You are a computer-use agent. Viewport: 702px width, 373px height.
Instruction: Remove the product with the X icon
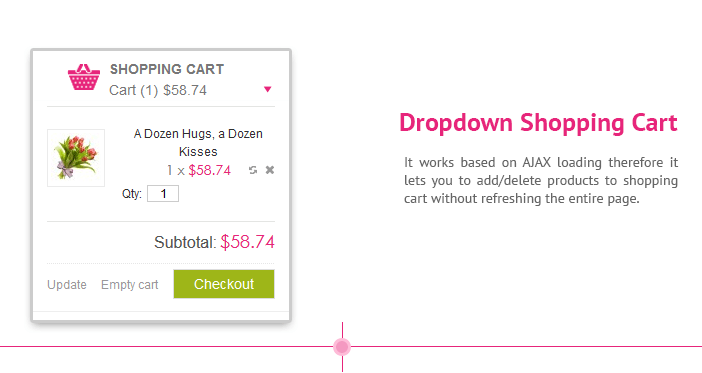click(270, 170)
